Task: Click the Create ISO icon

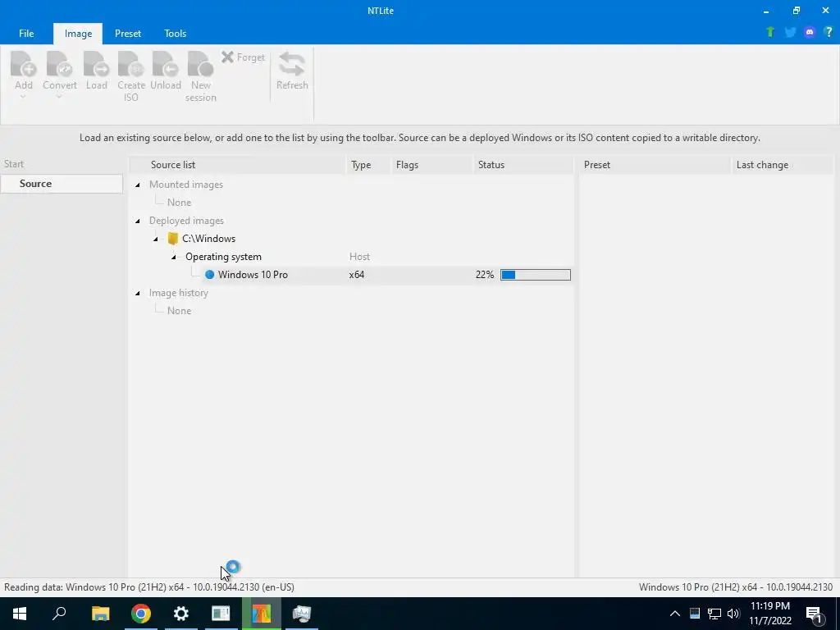Action: coord(131,64)
